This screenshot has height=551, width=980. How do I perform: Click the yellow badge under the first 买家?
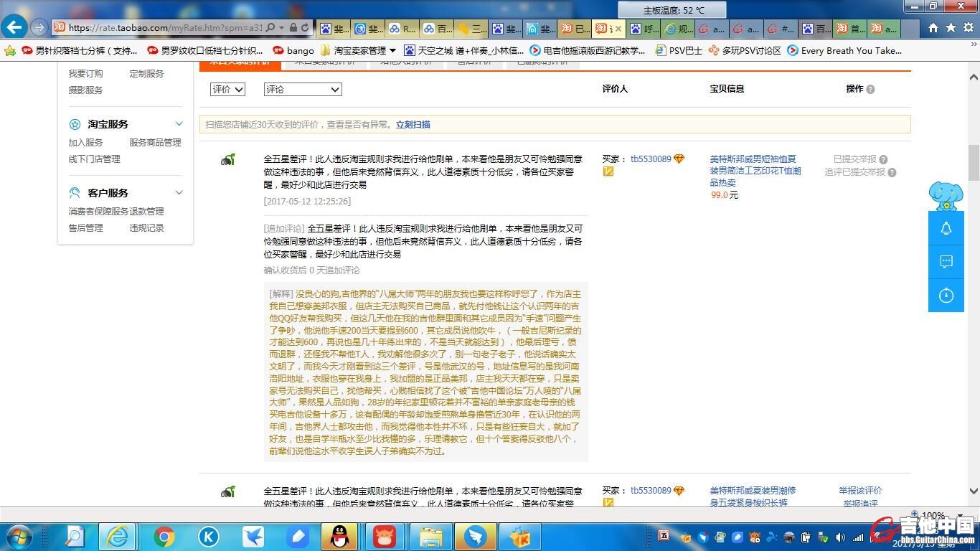click(608, 171)
